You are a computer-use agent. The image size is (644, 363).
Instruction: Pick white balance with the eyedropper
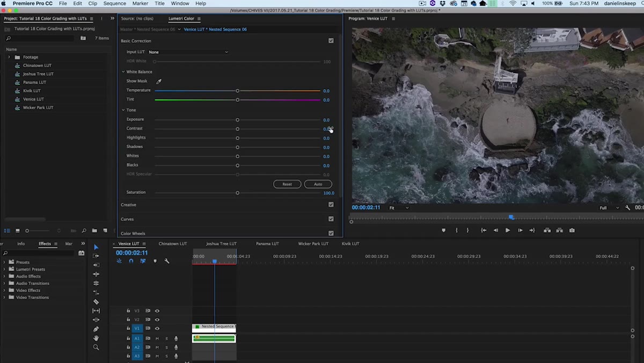click(x=159, y=81)
